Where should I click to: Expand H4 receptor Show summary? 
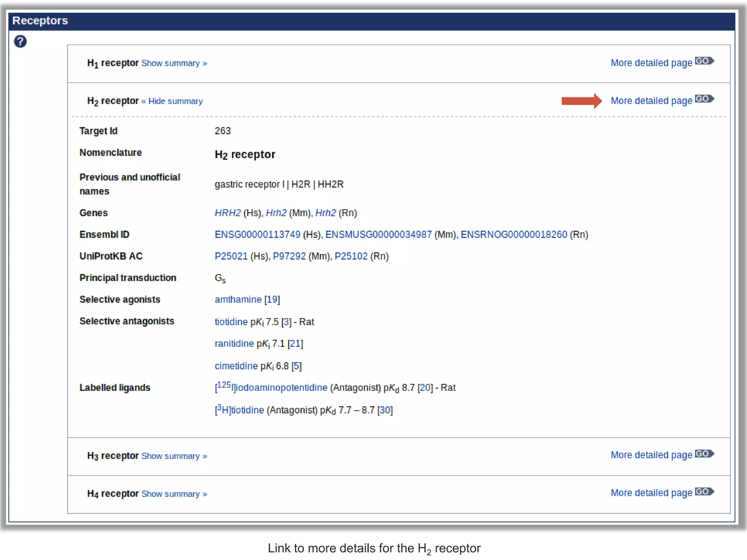pyautogui.click(x=174, y=494)
